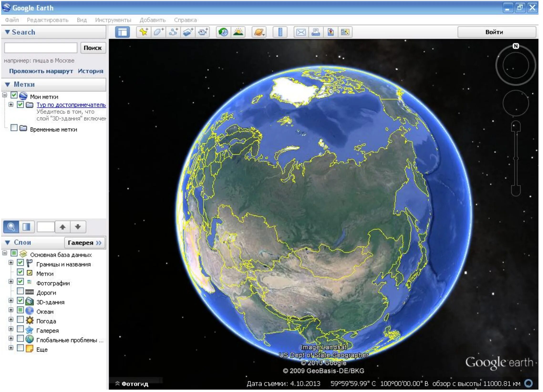Select the Add Path tool
Viewport: 543px width, 392px height.
tap(173, 32)
